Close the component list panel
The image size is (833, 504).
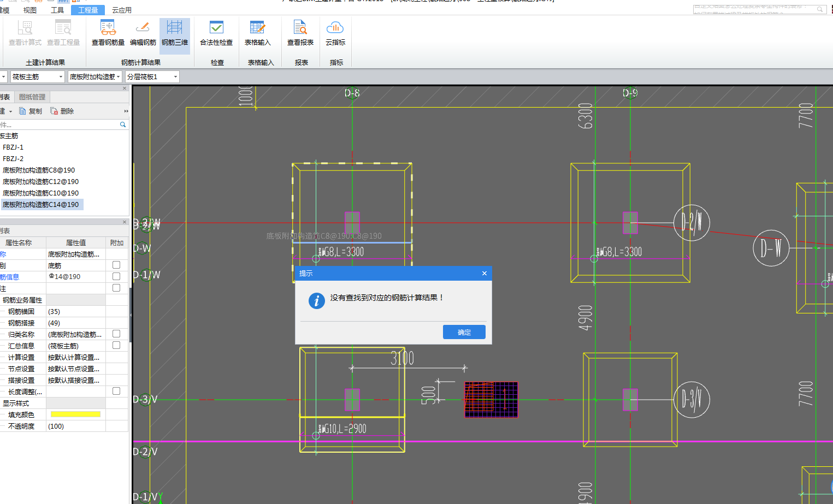[125, 88]
